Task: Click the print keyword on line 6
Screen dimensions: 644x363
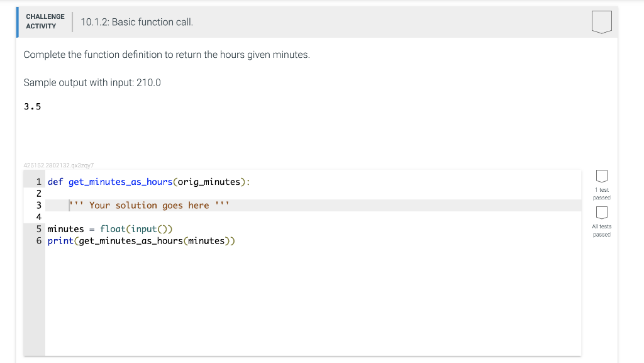Action: pyautogui.click(x=58, y=240)
